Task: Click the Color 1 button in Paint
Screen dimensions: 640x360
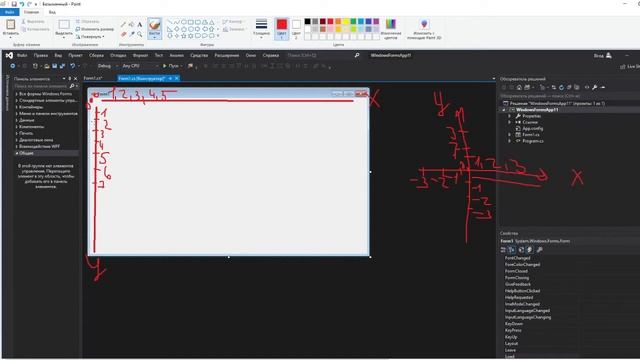Action: [282, 29]
